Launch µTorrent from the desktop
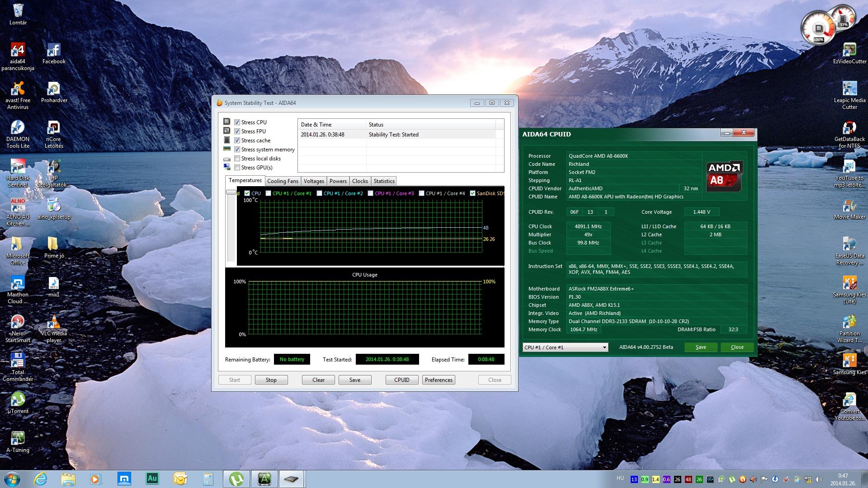 pos(18,403)
